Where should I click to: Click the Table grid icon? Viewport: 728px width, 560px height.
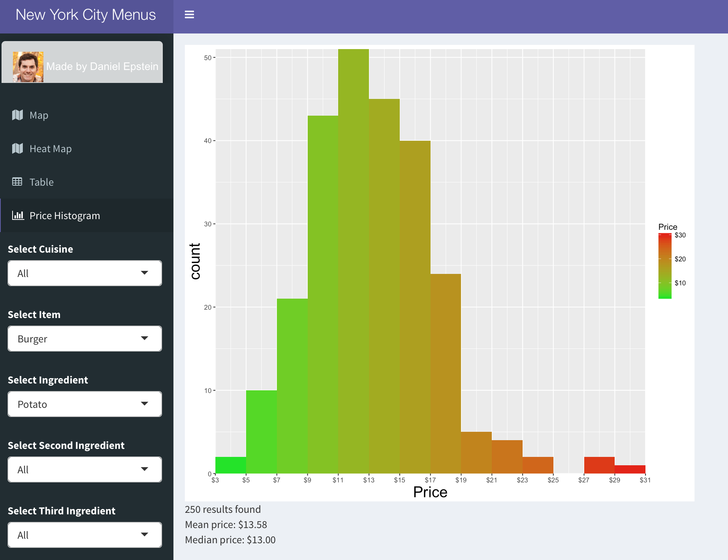coord(17,182)
